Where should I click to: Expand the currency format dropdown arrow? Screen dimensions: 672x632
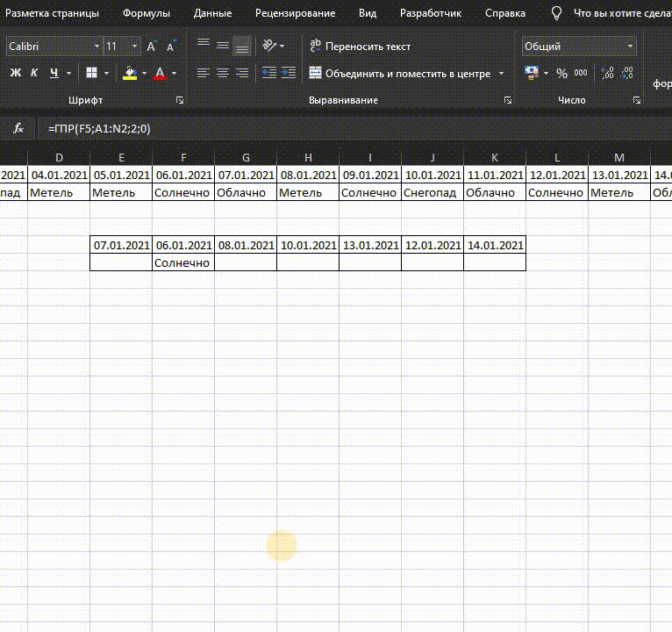click(546, 74)
